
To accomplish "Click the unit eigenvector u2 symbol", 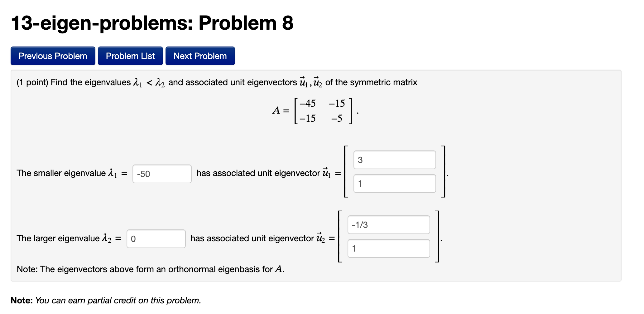I will pyautogui.click(x=320, y=238).
